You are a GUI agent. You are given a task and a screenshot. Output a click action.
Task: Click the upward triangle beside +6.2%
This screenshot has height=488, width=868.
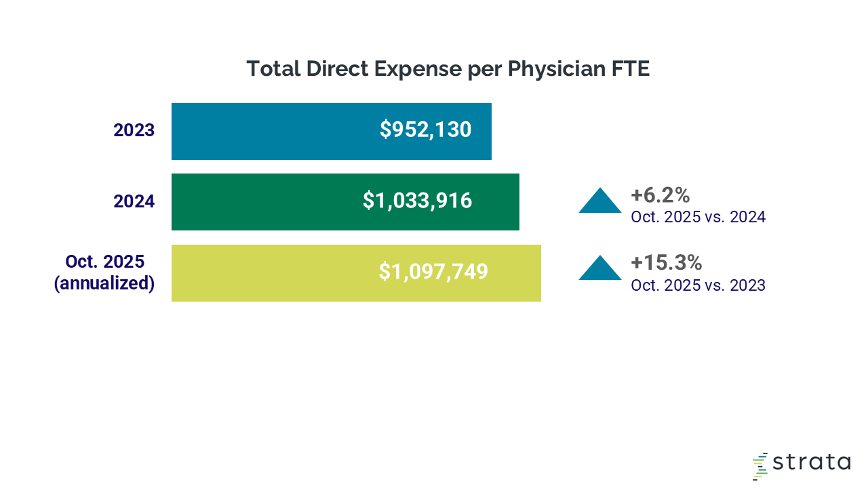pyautogui.click(x=599, y=201)
